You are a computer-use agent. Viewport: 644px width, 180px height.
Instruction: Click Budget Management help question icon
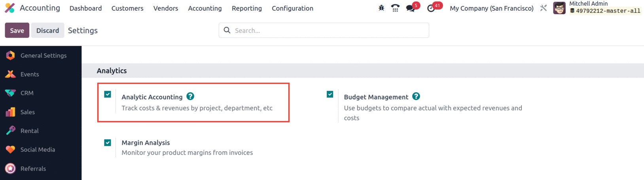(416, 97)
